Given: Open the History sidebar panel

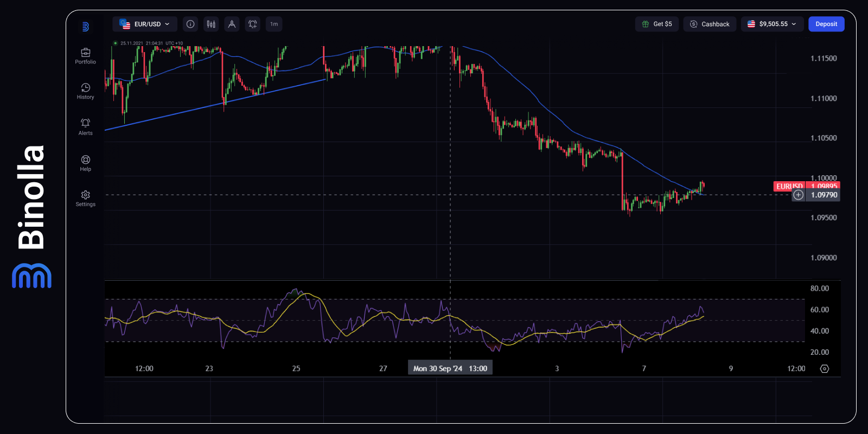Looking at the screenshot, I should 85,91.
